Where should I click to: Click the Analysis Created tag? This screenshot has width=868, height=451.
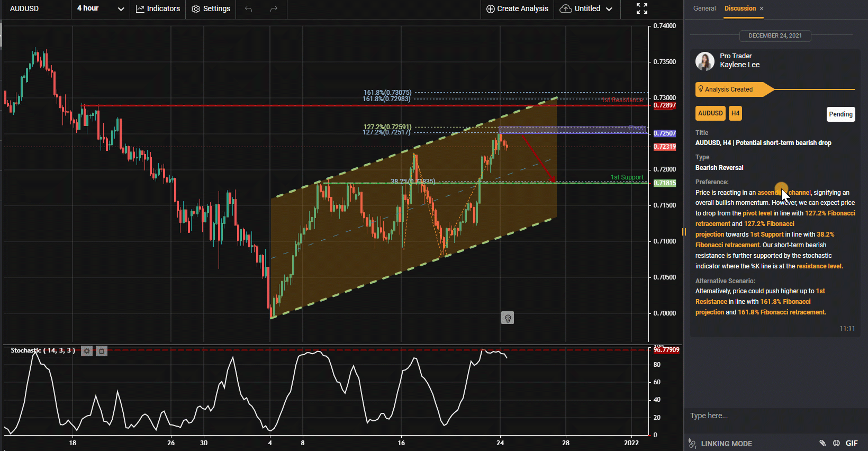coord(735,89)
